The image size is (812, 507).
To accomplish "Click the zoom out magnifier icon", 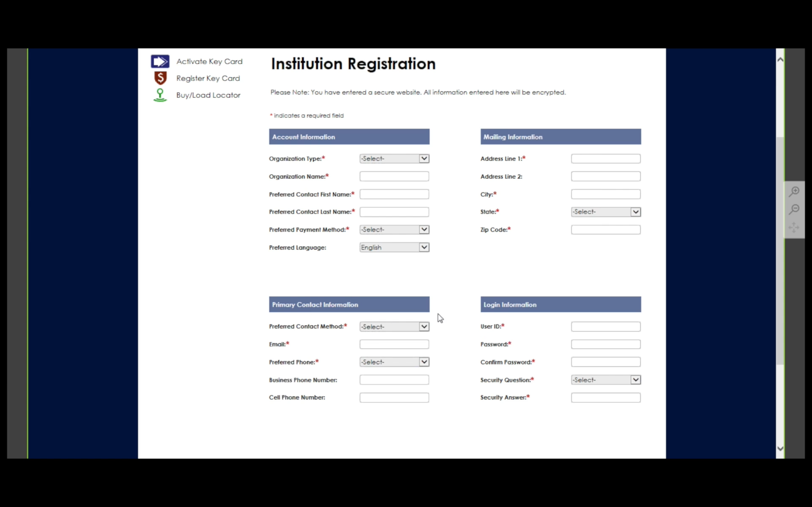I will (794, 209).
